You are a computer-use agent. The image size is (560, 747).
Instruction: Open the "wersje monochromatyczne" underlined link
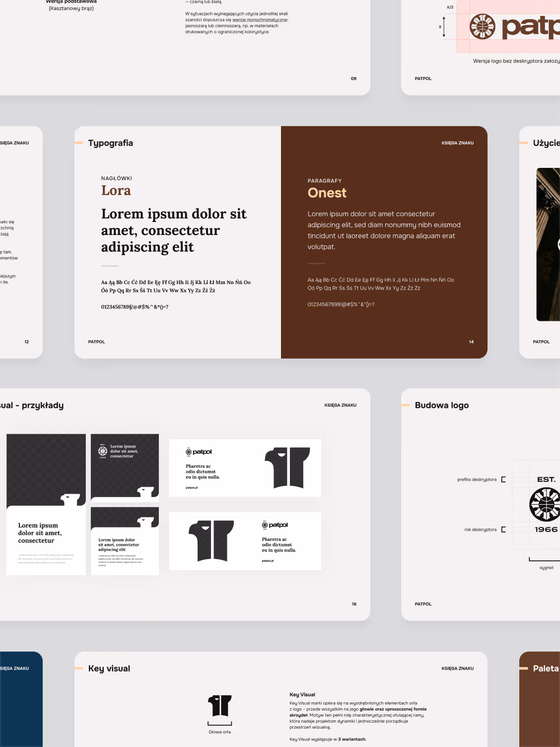260,20
